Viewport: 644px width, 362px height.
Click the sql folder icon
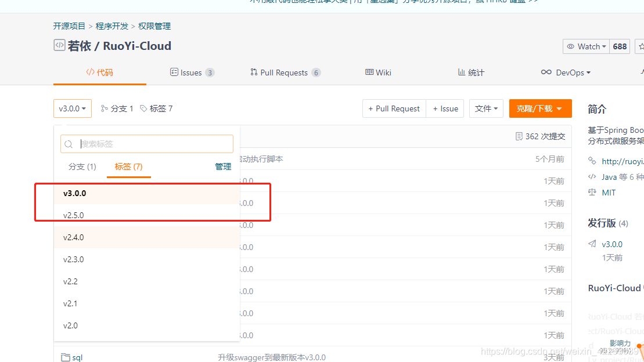(x=66, y=357)
